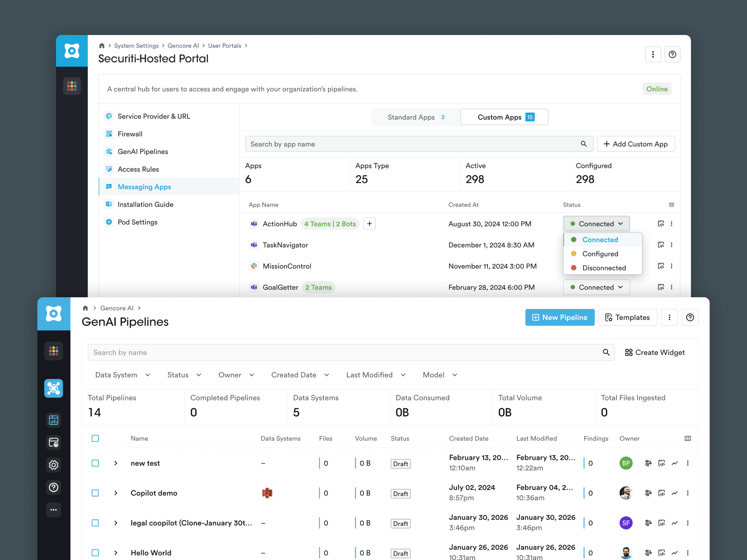
Task: Check the select-all checkbox in the pipelines table
Action: 95,438
